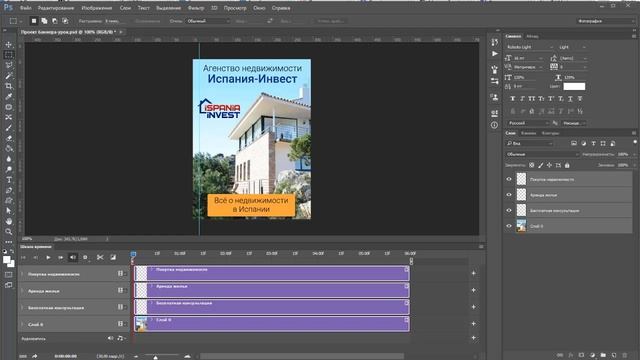The height and width of the screenshot is (360, 640).
Task: Click the Underline T icon
Action: (570, 98)
